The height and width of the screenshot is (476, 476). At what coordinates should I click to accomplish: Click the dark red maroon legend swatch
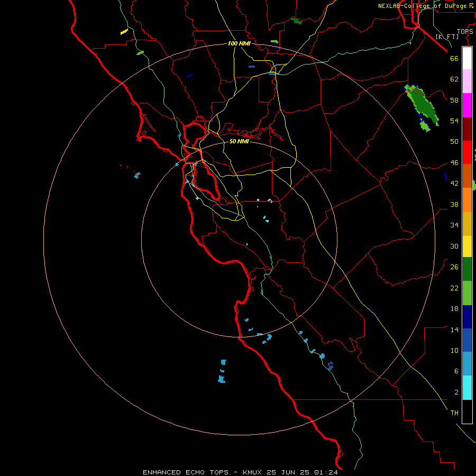pyautogui.click(x=467, y=130)
